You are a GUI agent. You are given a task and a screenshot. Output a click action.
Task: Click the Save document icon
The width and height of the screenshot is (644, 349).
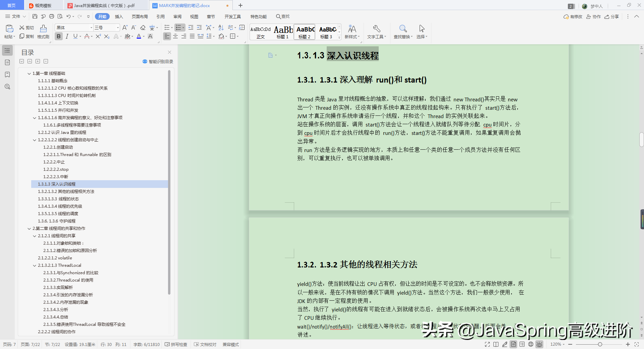[x=35, y=16]
